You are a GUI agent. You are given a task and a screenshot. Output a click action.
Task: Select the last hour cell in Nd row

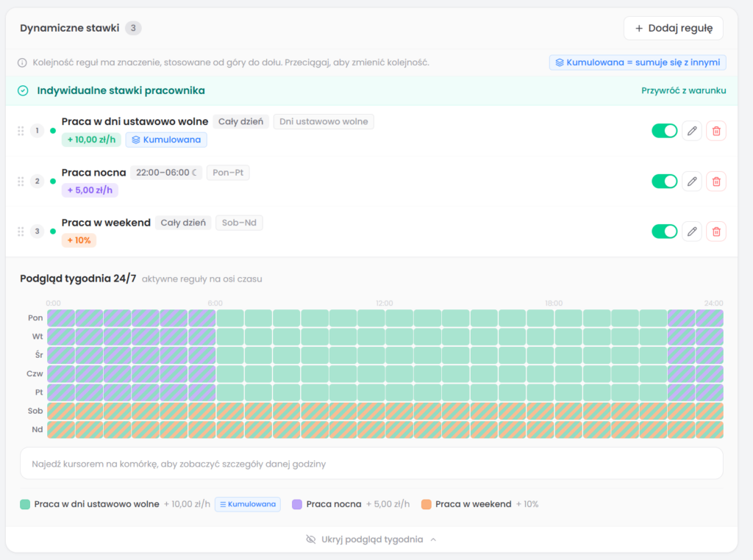[710, 430]
